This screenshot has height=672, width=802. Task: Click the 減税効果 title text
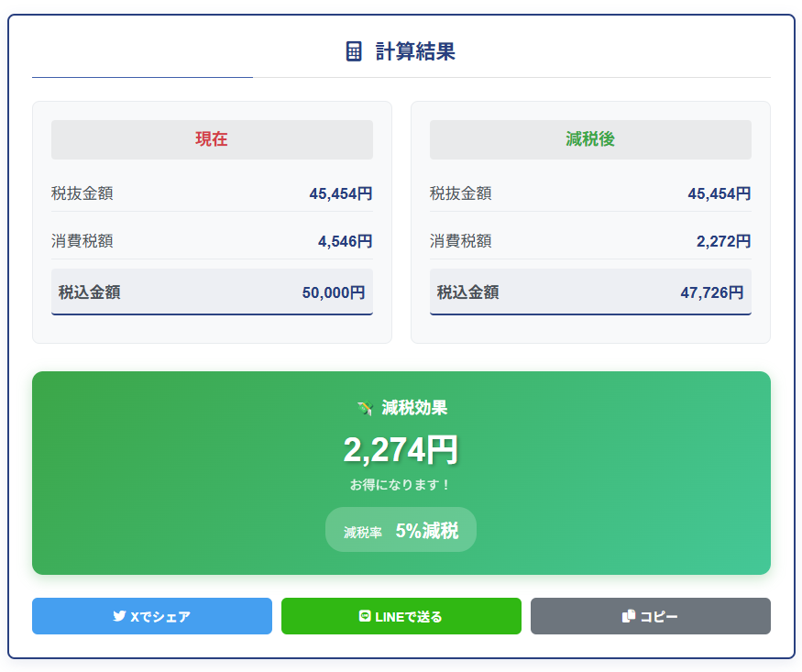pos(414,408)
